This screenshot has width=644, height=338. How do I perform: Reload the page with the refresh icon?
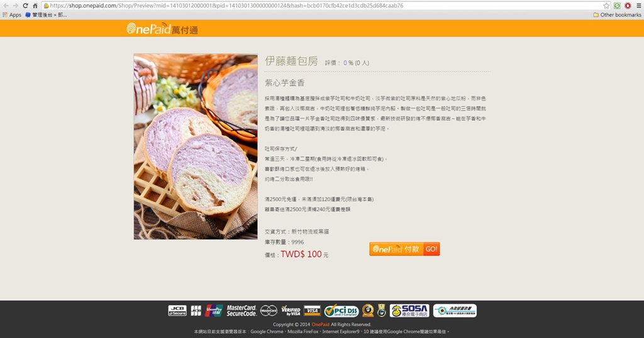pyautogui.click(x=25, y=6)
